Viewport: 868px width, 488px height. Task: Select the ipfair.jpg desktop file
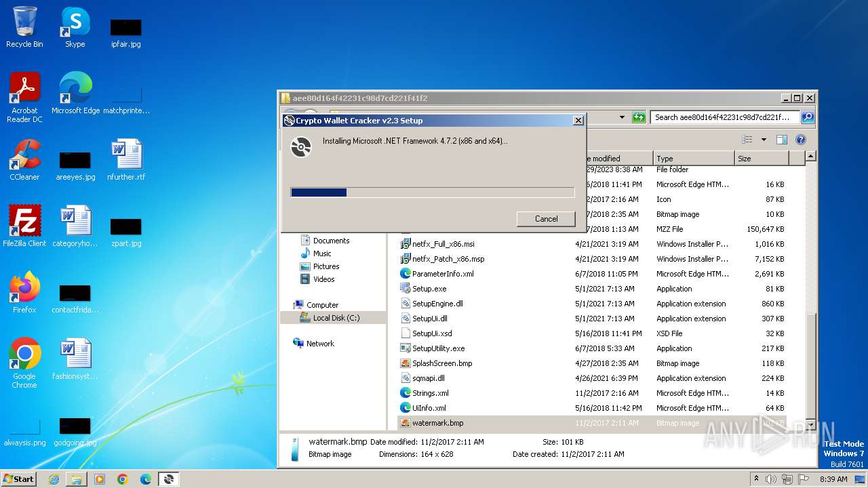point(126,33)
